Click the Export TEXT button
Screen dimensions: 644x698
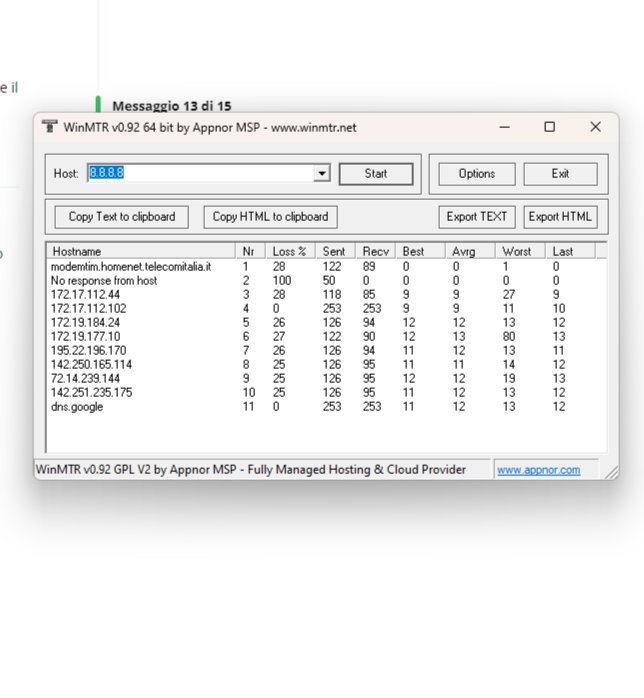[x=477, y=217]
